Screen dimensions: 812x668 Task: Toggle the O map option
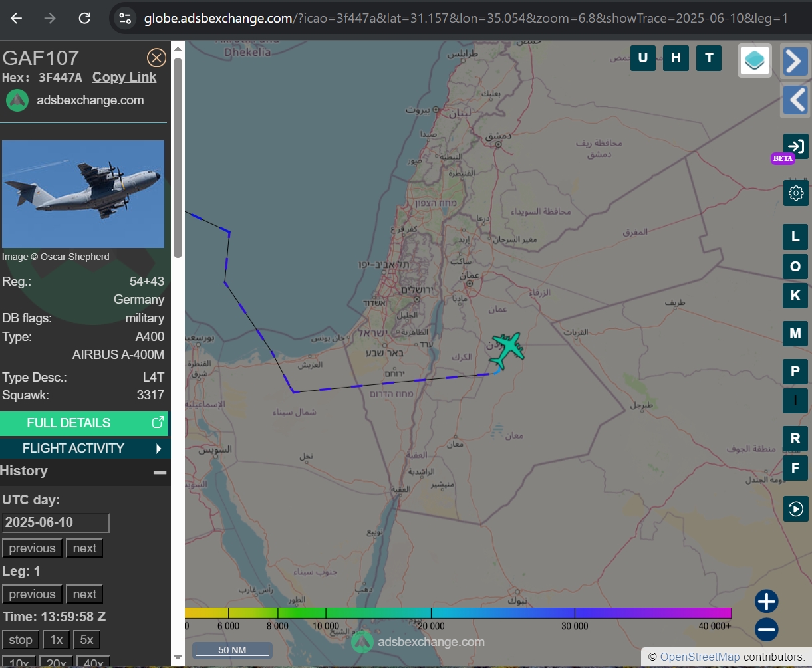795,267
